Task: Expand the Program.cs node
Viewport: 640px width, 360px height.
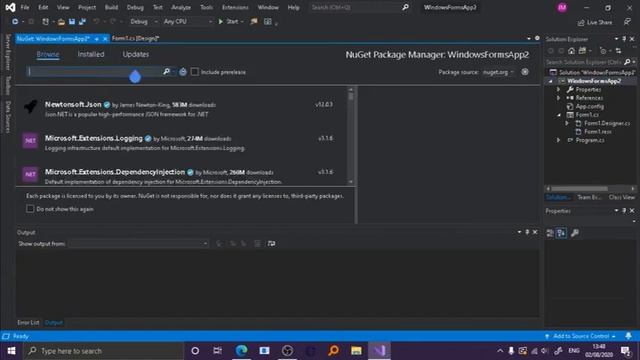Action: pos(558,140)
